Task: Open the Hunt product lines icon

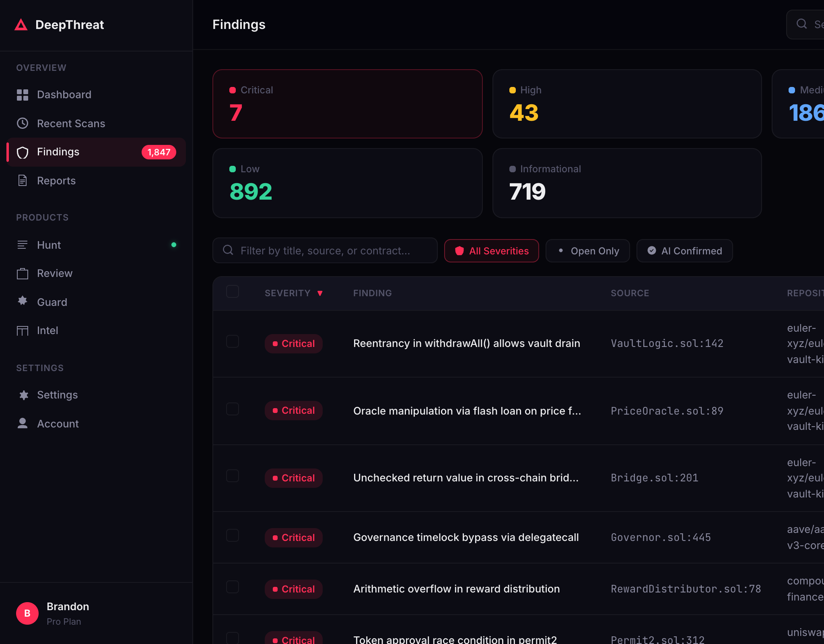Action: click(x=23, y=245)
